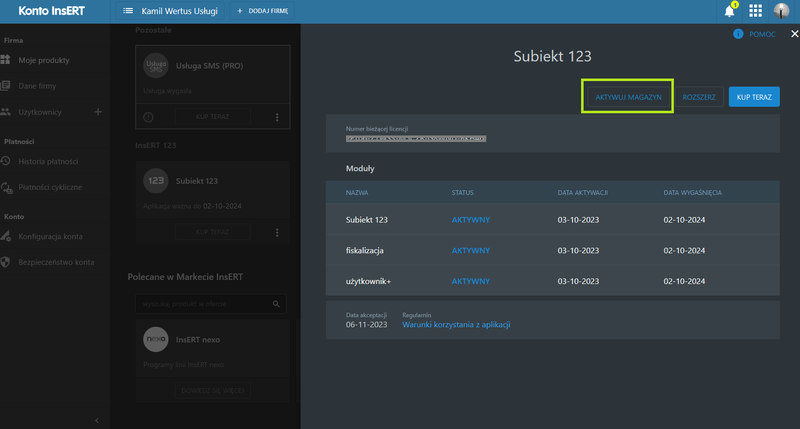Click DOWIEDZ SIĘ WIĘCEJ on nexo card
The width and height of the screenshot is (800, 429).
click(x=213, y=390)
